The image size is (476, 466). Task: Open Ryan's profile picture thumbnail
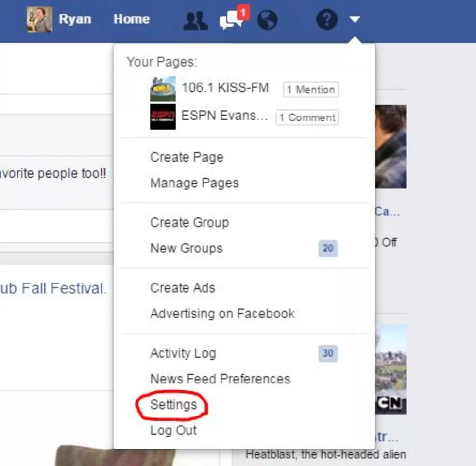(39, 19)
